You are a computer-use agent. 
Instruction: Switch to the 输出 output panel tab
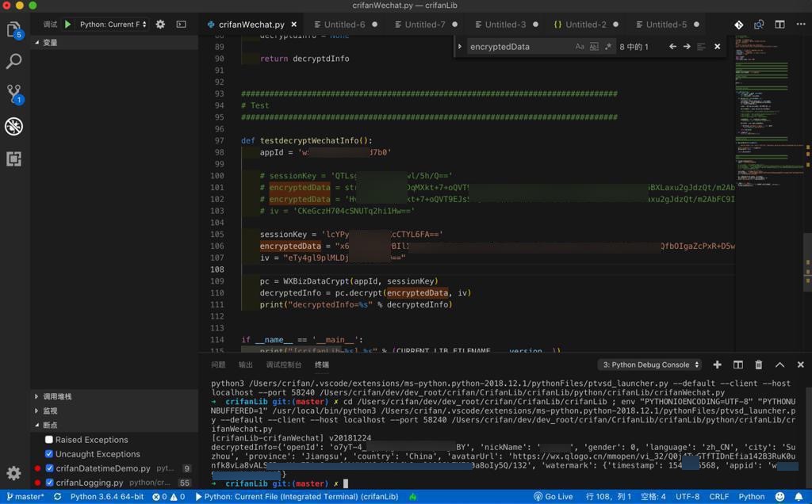pos(246,365)
